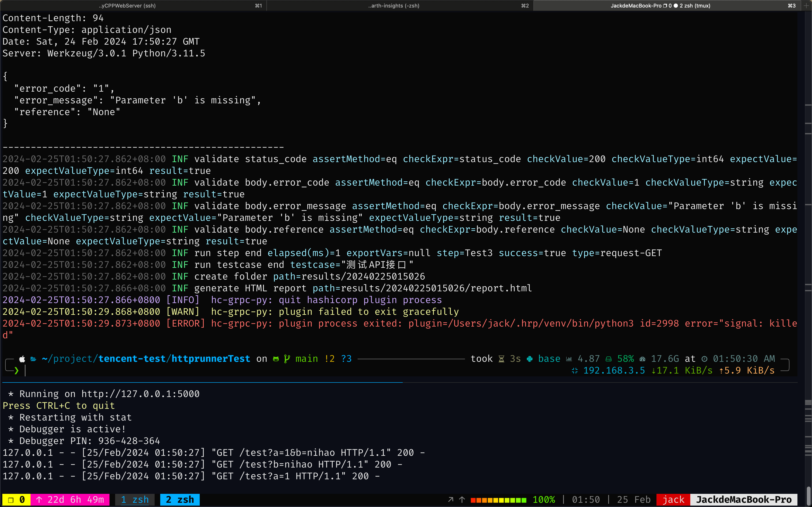The height and width of the screenshot is (507, 812).
Task: Click the disk usage icon before 58%
Action: [609, 359]
